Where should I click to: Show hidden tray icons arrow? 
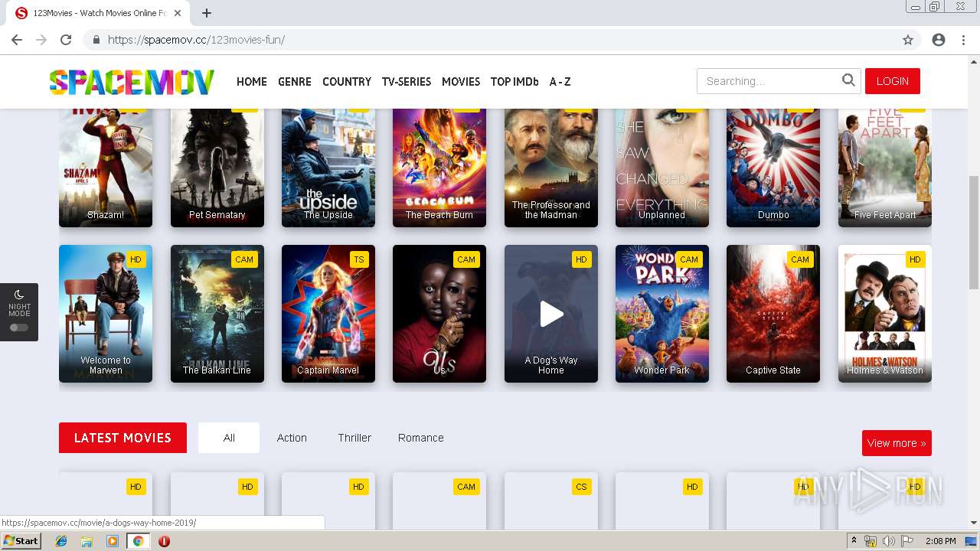click(x=854, y=541)
